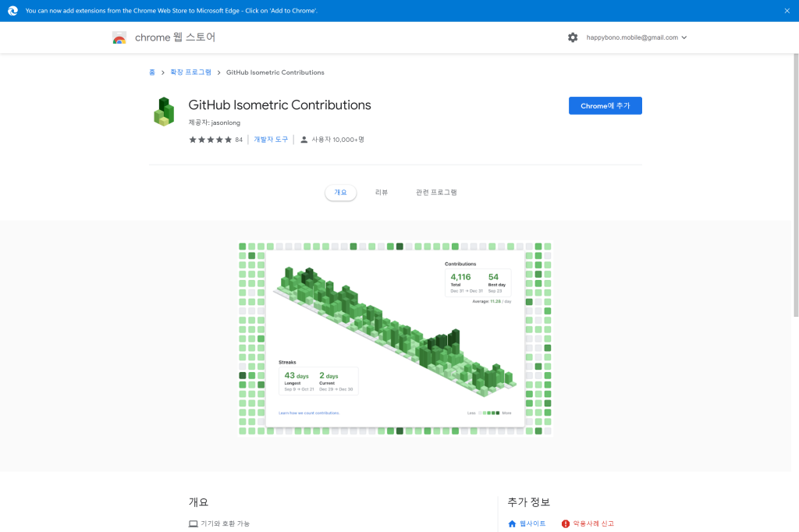Open the 개발자 도구 category link
799x532 pixels.
(271, 140)
